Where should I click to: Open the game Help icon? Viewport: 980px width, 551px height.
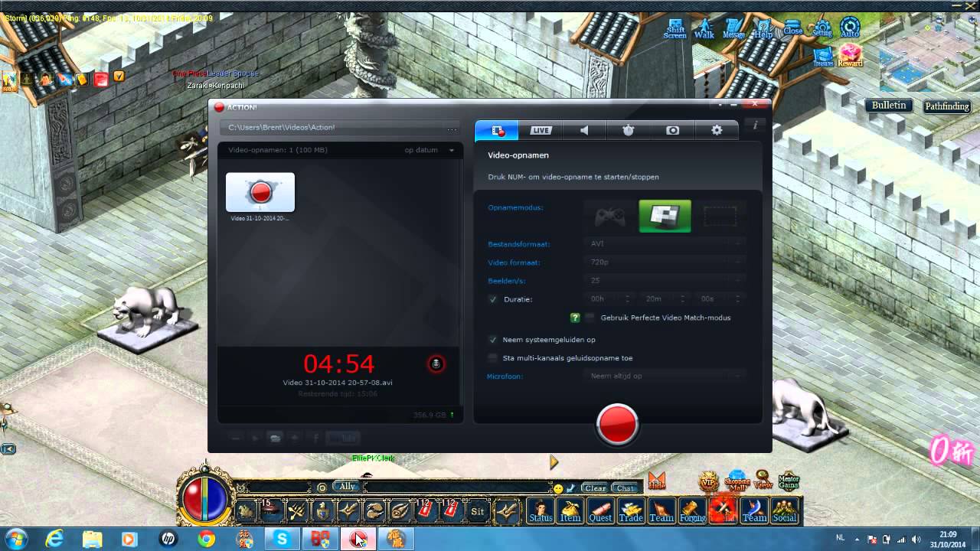(x=763, y=29)
